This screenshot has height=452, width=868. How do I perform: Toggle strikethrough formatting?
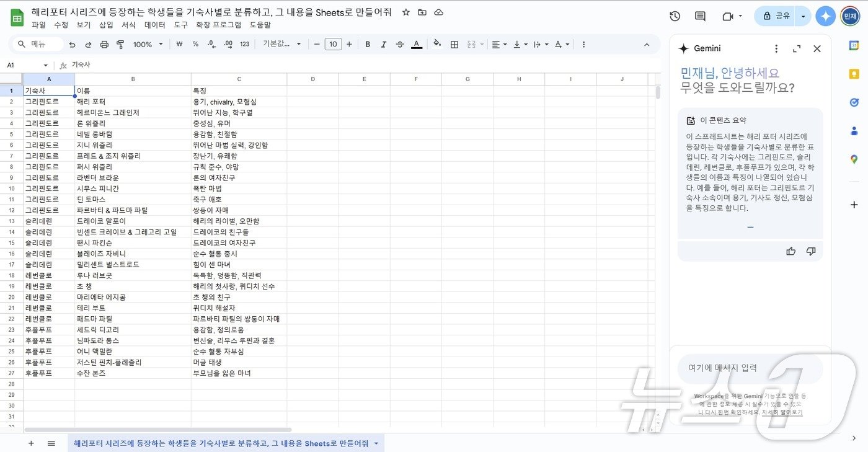pyautogui.click(x=400, y=45)
